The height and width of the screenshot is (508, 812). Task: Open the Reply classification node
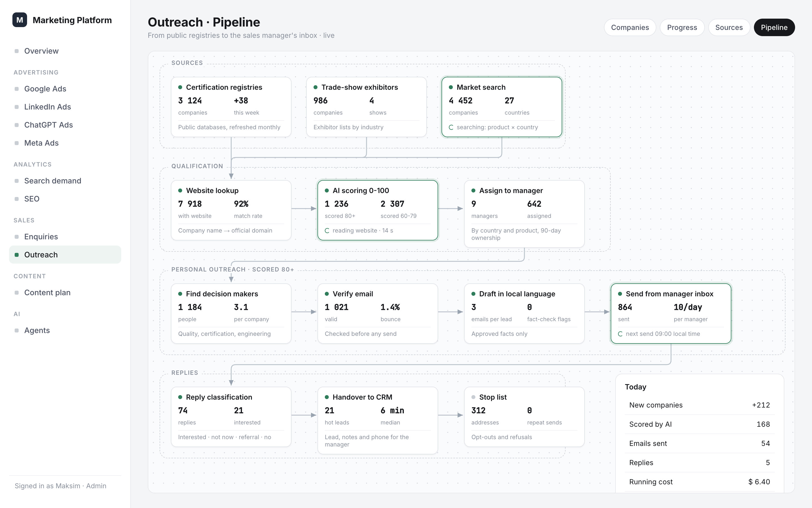point(231,417)
